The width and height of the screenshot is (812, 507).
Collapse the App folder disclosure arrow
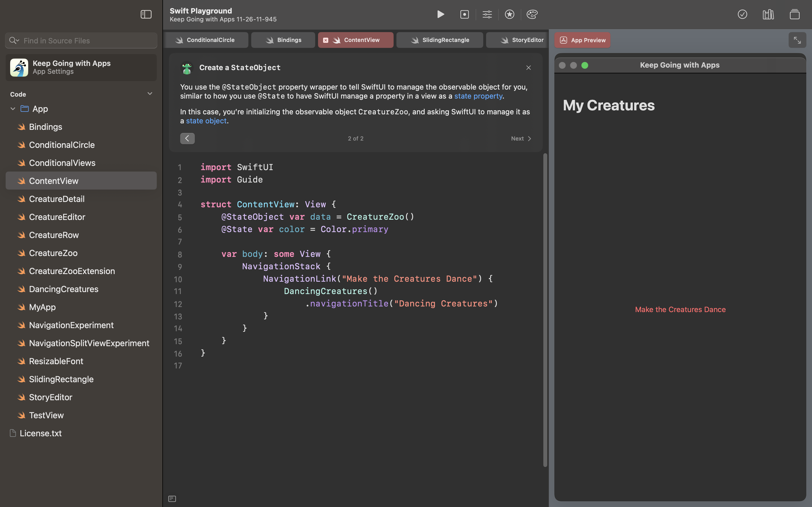(13, 109)
